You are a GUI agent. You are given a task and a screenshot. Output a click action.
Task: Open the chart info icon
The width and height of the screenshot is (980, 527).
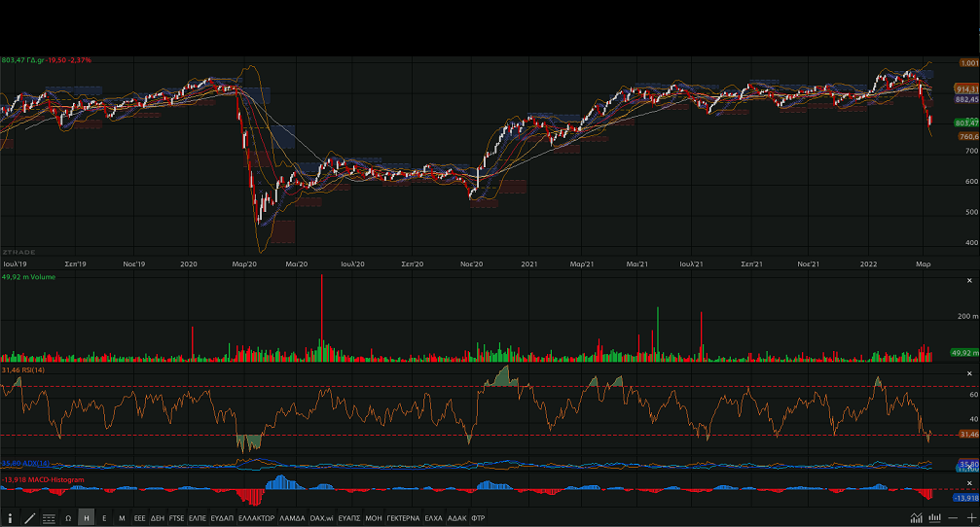(x=11, y=518)
